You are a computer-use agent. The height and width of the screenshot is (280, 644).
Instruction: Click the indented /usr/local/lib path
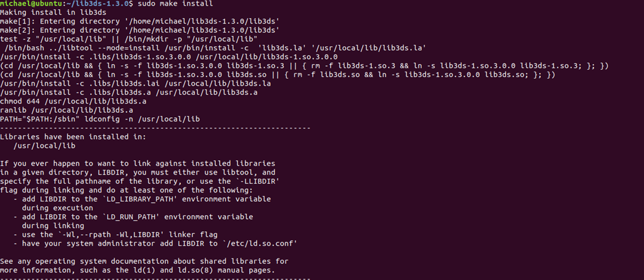click(x=44, y=146)
